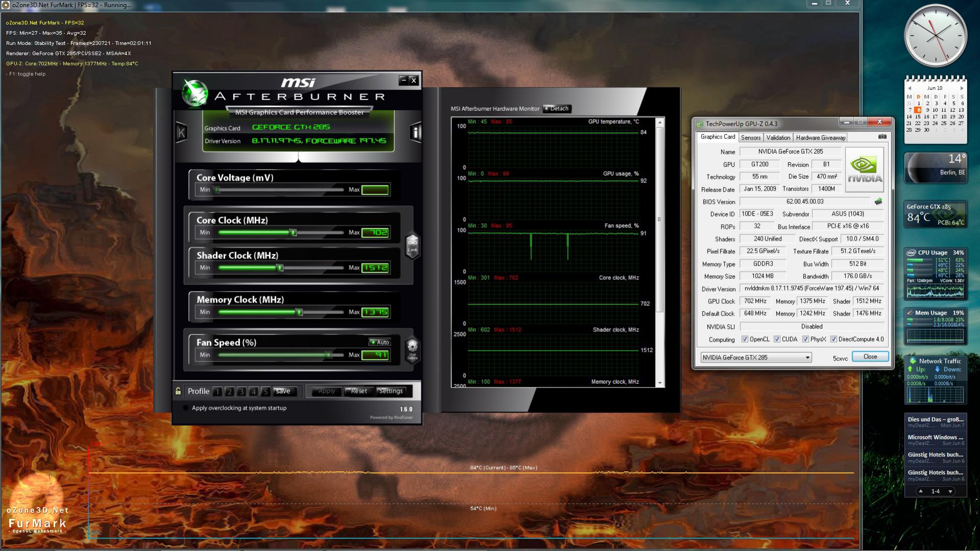Toggle the PhysX checkbox in GPU-Z

click(805, 339)
